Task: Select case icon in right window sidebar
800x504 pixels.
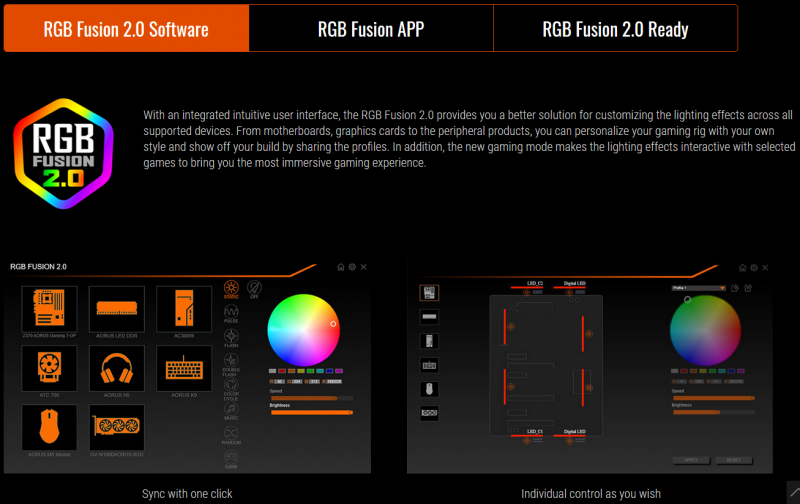Action: (429, 341)
